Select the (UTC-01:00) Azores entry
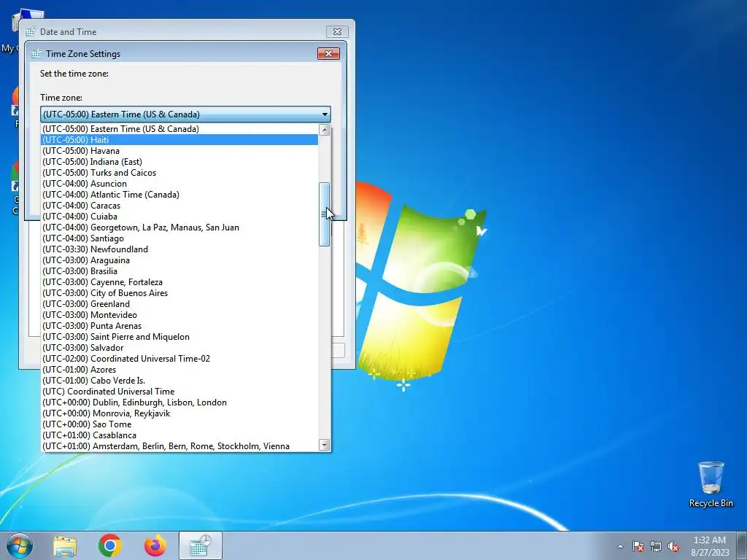This screenshot has height=560, width=747. [179, 370]
